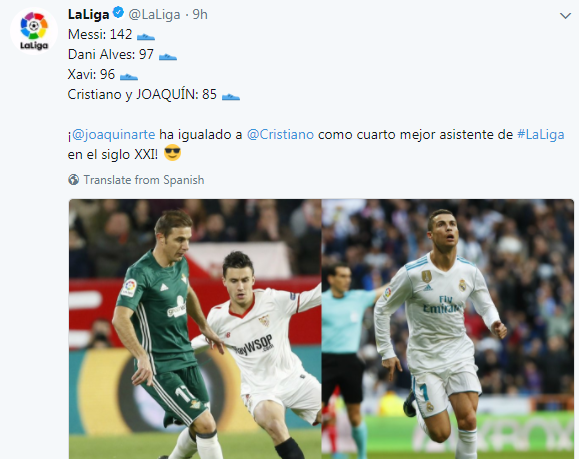Viewport: 579px width, 459px height.
Task: Click Translate from Spanish
Action: pos(144,180)
